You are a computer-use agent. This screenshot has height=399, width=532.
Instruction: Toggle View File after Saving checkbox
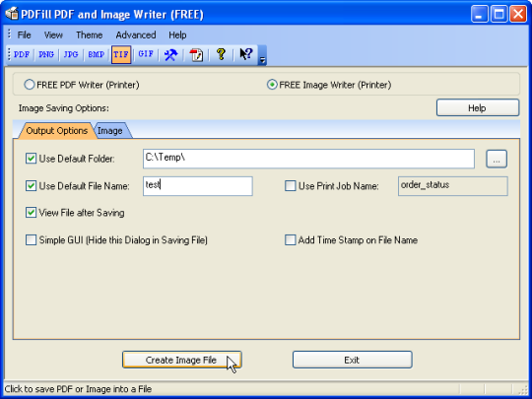pyautogui.click(x=31, y=213)
